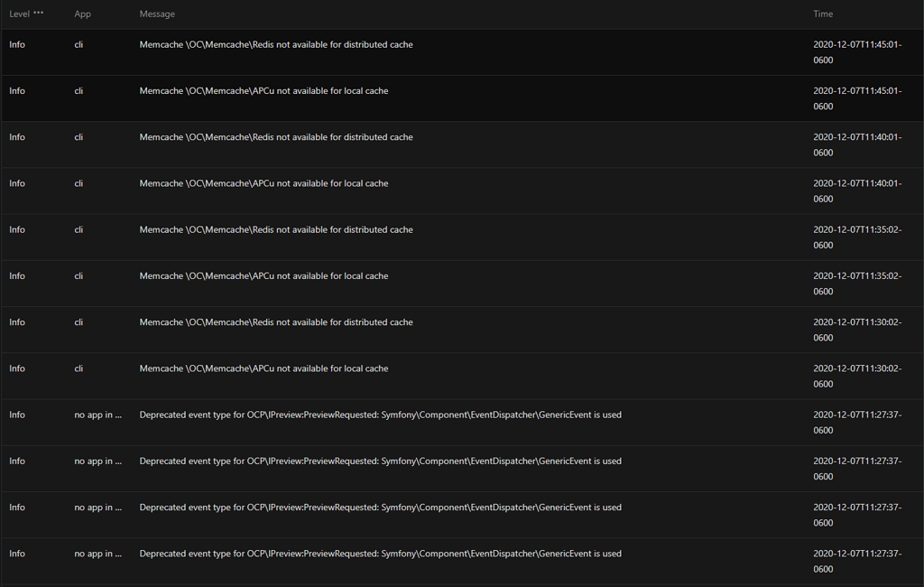Click the Time column header
The image size is (924, 587).
pos(823,14)
